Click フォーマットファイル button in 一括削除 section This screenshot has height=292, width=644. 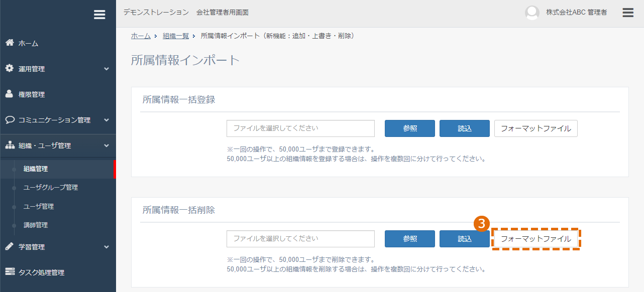coord(536,239)
